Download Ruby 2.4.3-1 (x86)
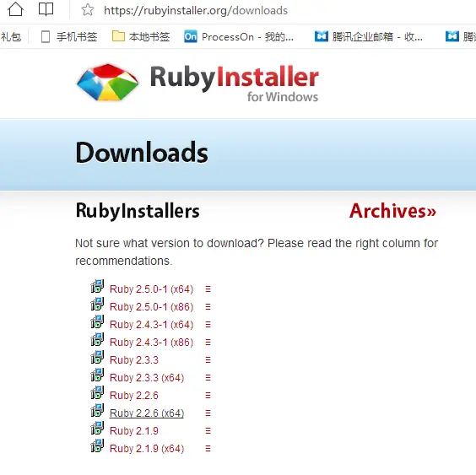 pos(151,342)
